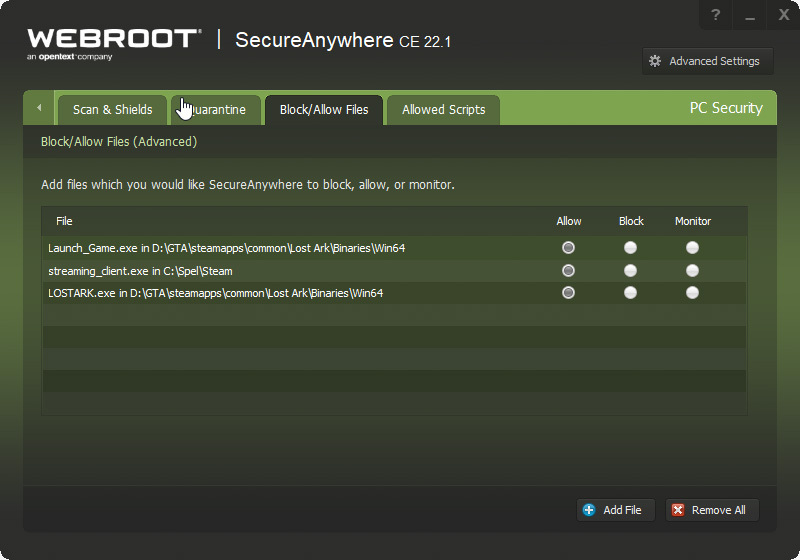Select the Launch_Game.exe file row
The width and height of the screenshot is (800, 560).
(394, 248)
